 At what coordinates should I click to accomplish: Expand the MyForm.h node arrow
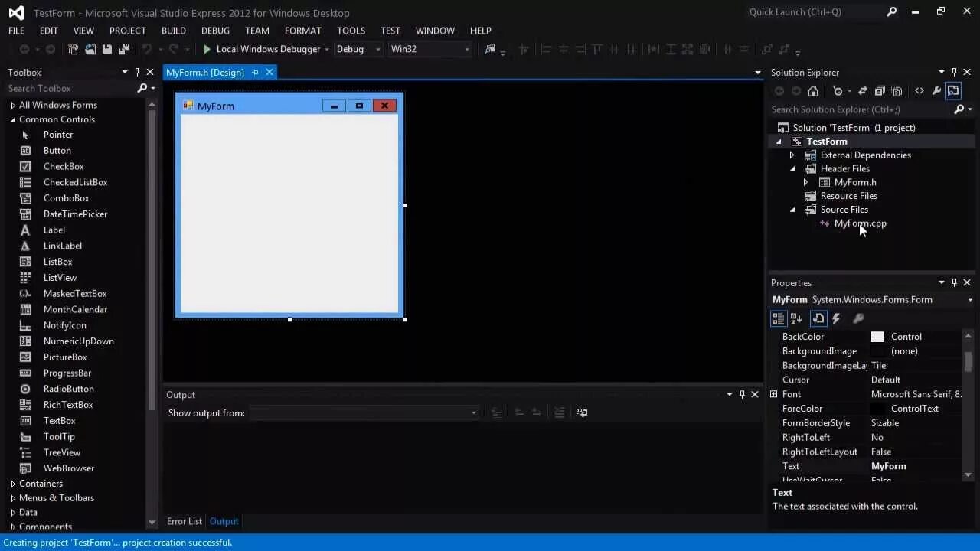point(805,183)
